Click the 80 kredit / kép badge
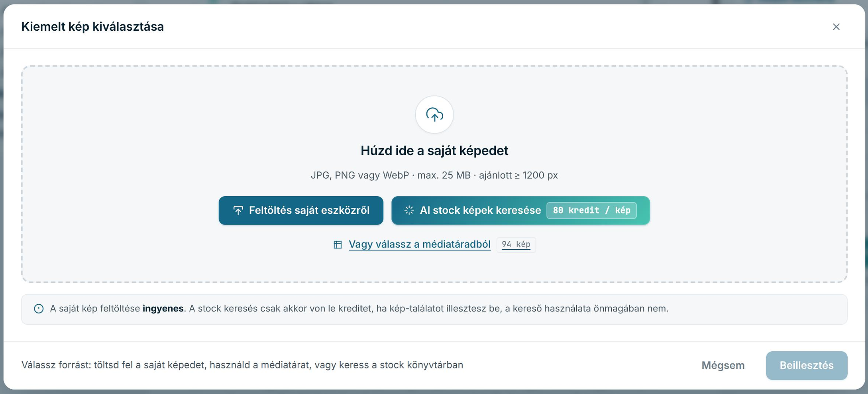 [x=591, y=211]
